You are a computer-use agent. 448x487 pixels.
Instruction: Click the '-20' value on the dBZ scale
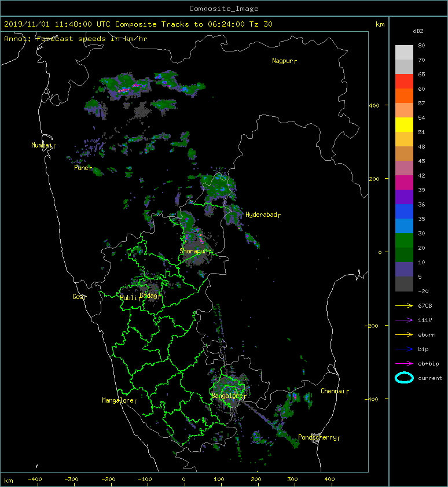click(423, 292)
